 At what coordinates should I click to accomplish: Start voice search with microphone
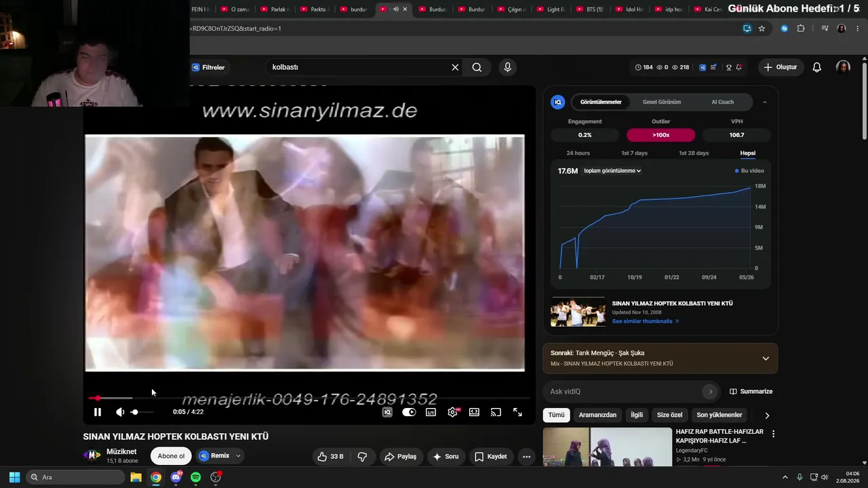tap(507, 67)
